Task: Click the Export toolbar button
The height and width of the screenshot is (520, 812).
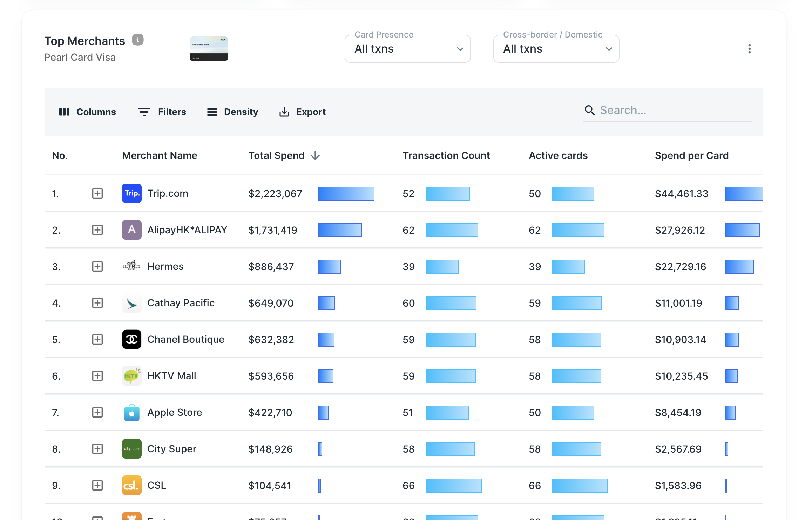Action: click(x=302, y=111)
